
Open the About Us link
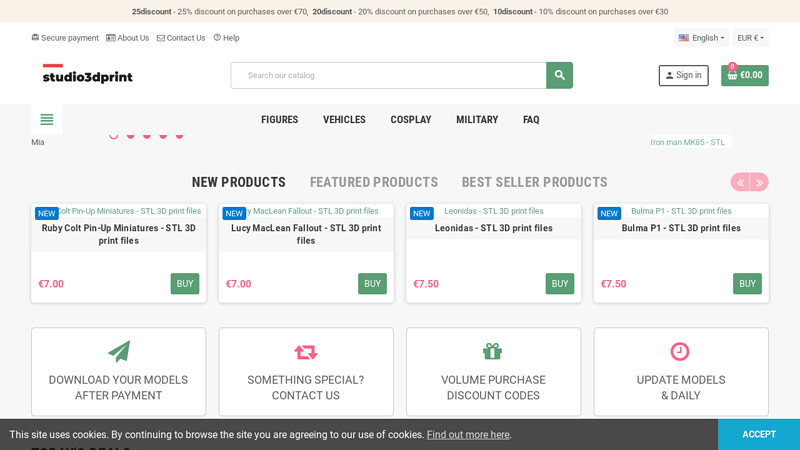pos(128,38)
